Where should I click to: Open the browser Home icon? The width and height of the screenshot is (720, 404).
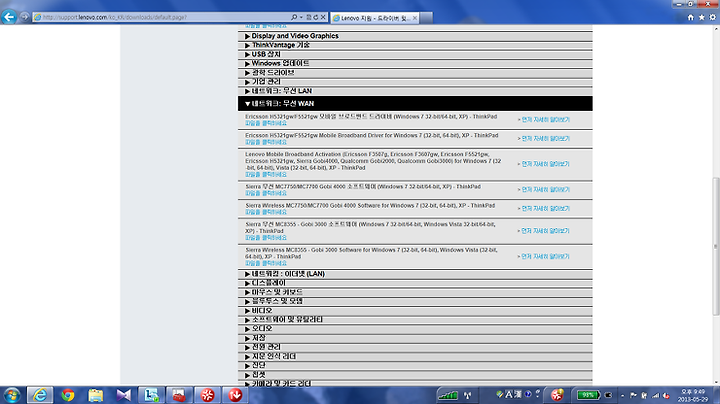click(x=691, y=17)
